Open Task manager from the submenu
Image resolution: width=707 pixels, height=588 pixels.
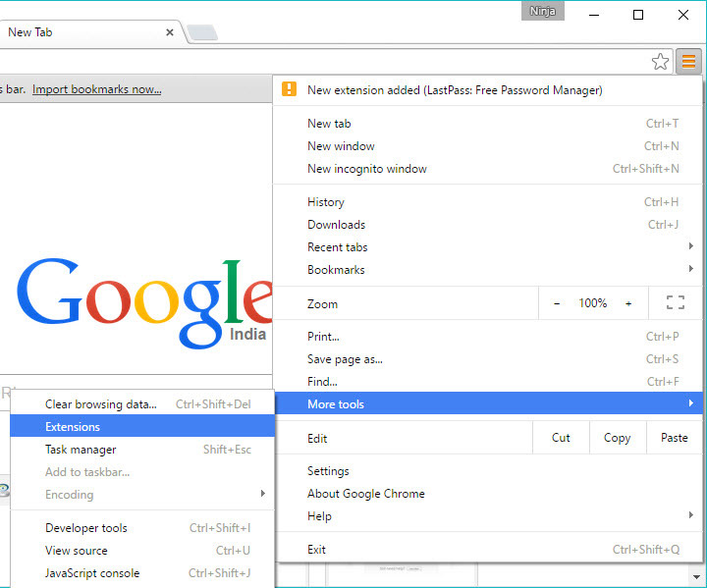click(x=142, y=450)
